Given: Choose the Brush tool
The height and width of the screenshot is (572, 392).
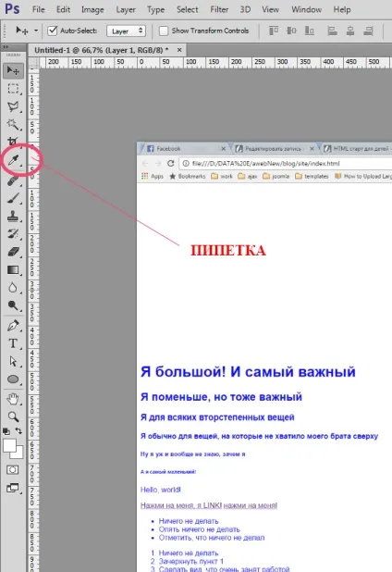Looking at the screenshot, I should 13,198.
